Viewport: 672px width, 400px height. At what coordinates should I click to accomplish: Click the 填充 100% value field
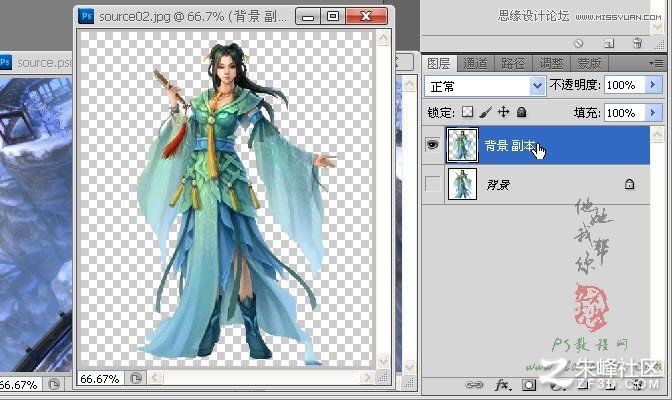click(x=625, y=113)
